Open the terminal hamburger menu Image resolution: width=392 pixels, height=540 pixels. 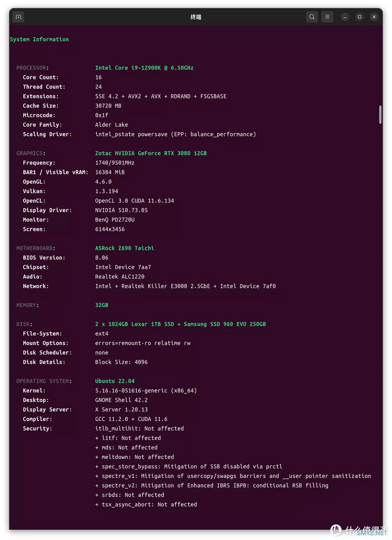327,17
